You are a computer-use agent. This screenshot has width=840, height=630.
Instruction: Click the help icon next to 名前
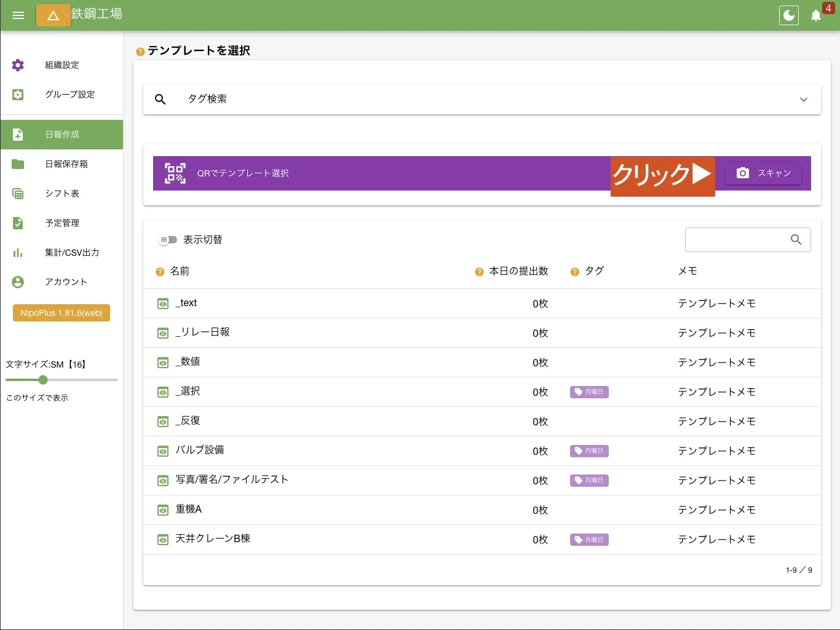[x=160, y=272]
